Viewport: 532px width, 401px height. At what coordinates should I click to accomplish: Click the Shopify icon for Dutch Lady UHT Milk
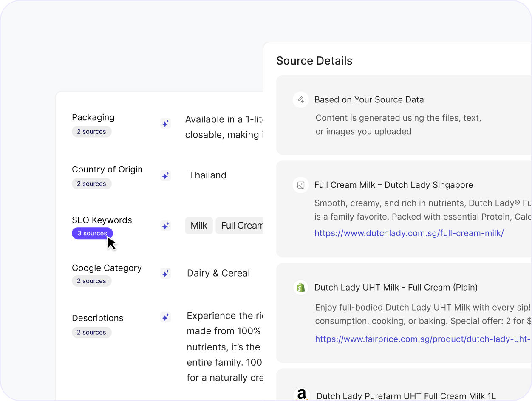point(301,288)
